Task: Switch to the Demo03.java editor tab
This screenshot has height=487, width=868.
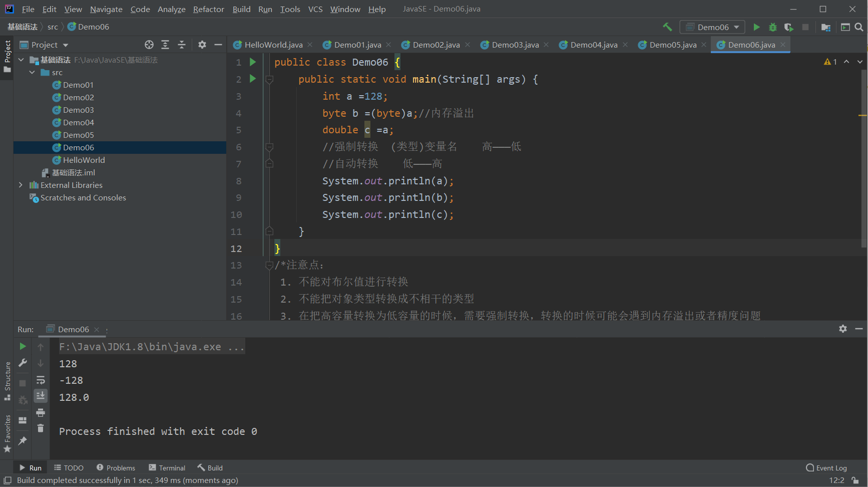Action: tap(515, 45)
